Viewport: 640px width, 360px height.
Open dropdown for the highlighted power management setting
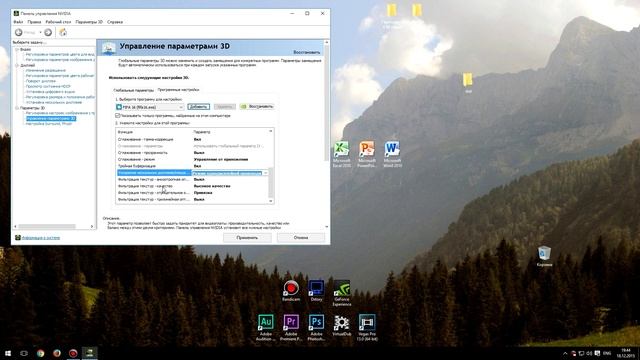point(266,173)
